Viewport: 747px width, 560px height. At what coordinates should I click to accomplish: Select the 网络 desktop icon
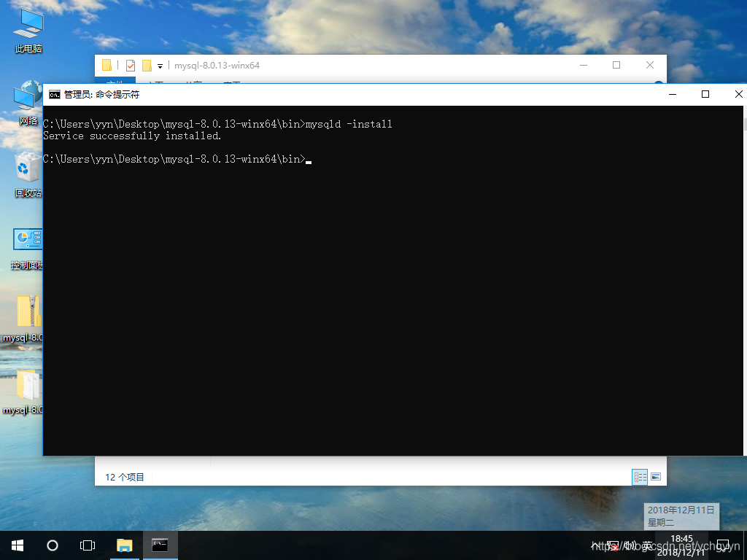(28, 104)
